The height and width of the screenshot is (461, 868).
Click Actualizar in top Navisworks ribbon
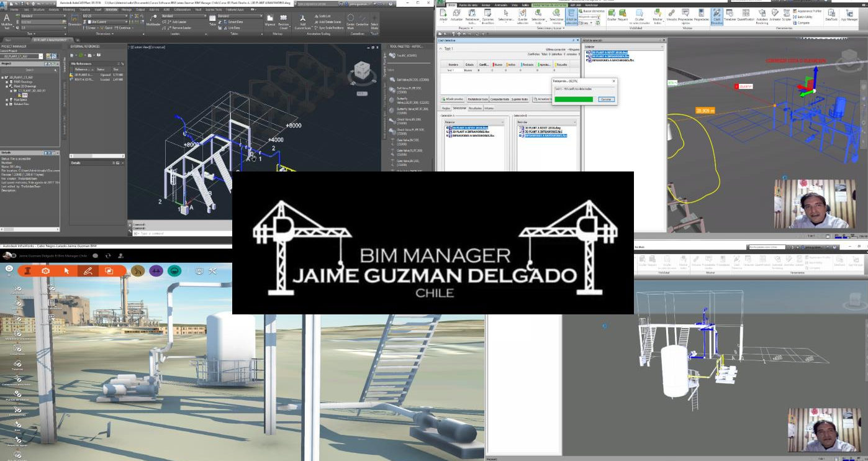pos(457,16)
